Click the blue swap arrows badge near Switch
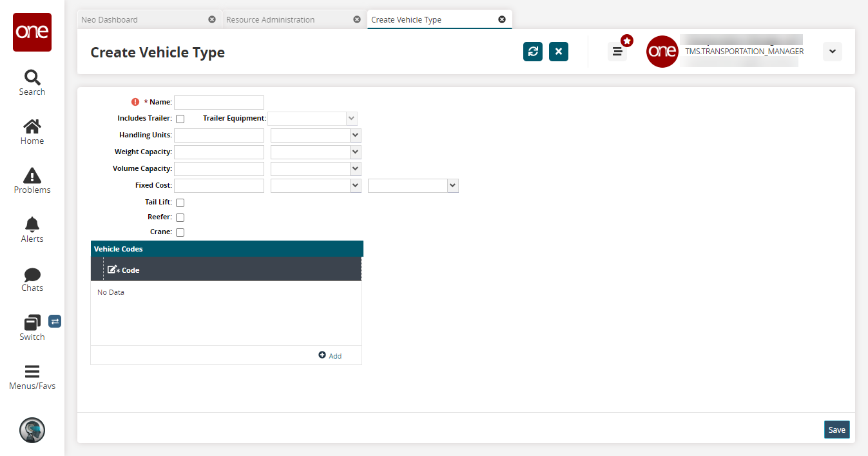Image resolution: width=868 pixels, height=456 pixels. pyautogui.click(x=55, y=321)
